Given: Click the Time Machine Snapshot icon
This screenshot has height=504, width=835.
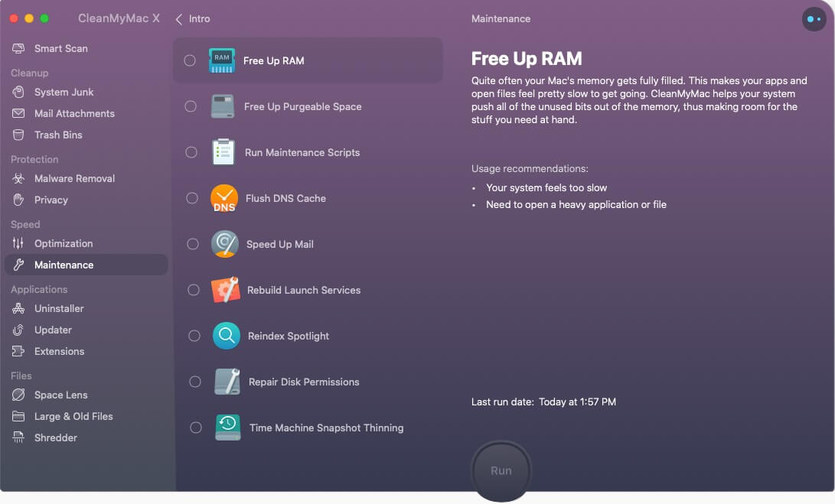Looking at the screenshot, I should pos(227,428).
